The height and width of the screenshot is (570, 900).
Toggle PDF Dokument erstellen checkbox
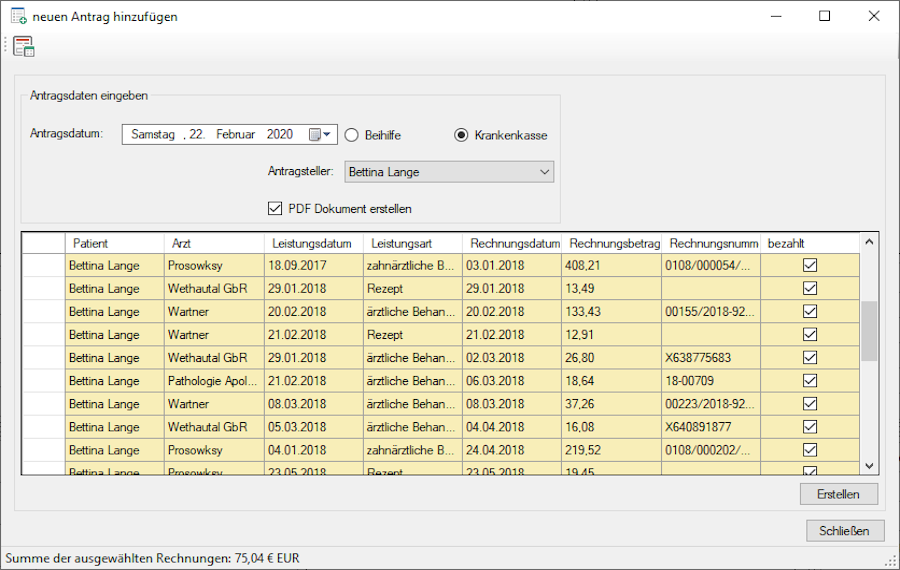tap(275, 209)
